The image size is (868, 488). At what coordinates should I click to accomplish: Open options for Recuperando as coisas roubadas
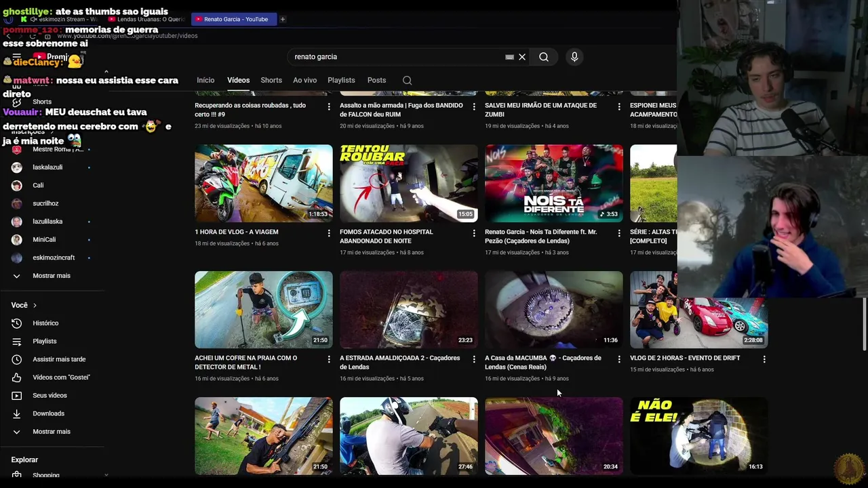pyautogui.click(x=329, y=106)
